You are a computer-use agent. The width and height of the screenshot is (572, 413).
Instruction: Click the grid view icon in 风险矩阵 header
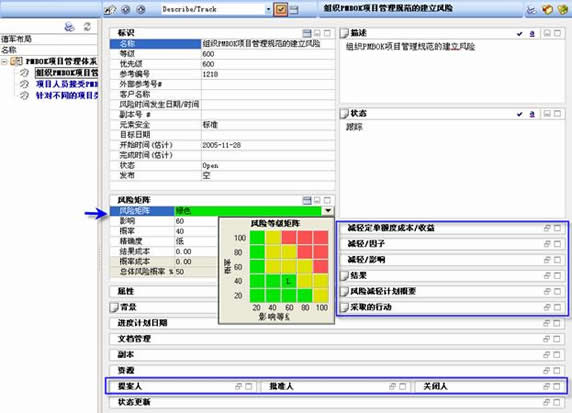tap(307, 200)
